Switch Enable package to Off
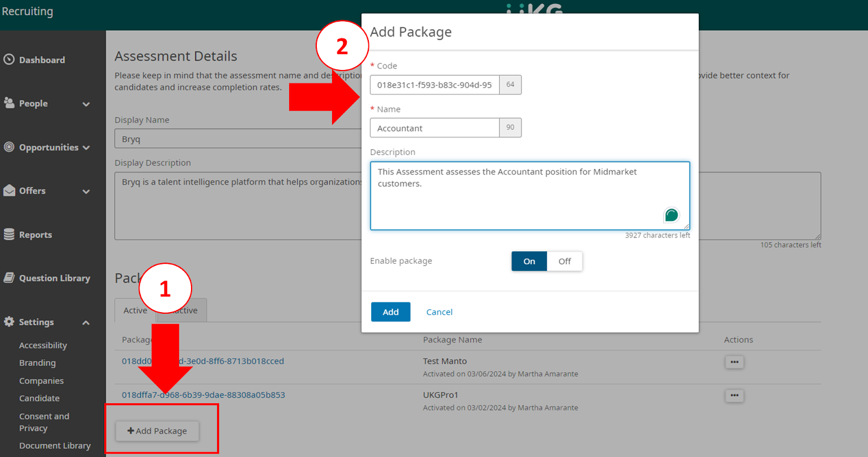The width and height of the screenshot is (868, 457). point(564,261)
